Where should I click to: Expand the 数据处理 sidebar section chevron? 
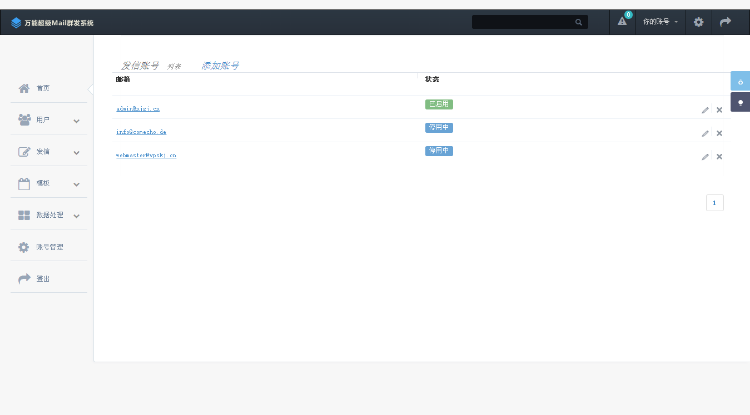77,216
